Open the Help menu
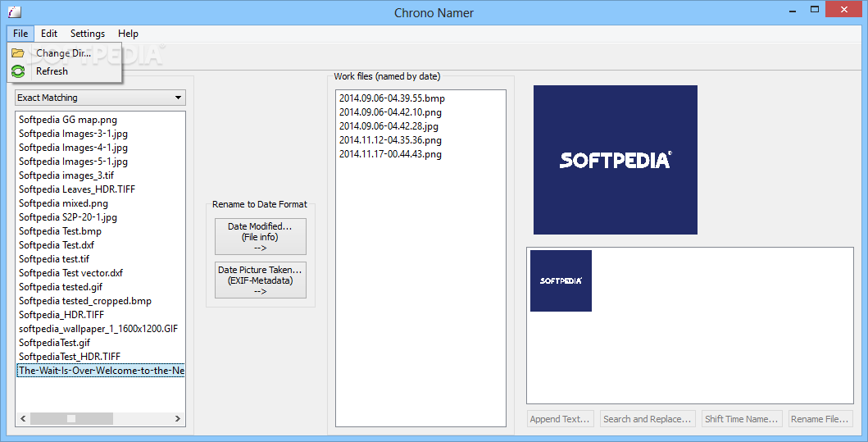 click(x=128, y=34)
